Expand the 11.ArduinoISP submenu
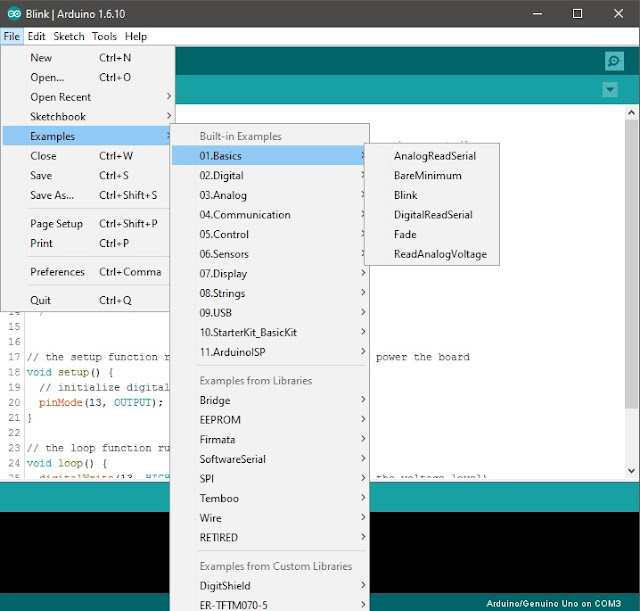The image size is (640, 611). tap(269, 351)
